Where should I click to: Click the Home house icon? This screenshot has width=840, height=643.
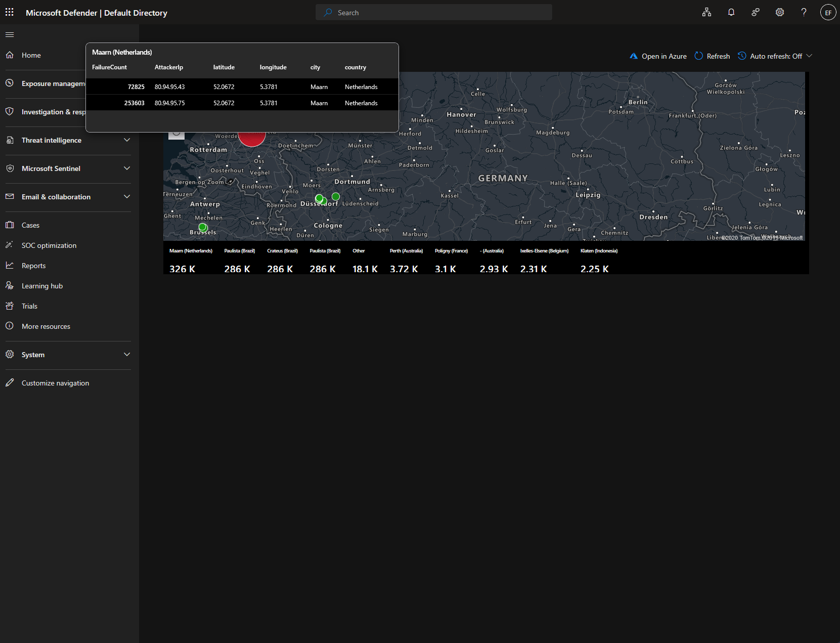pyautogui.click(x=10, y=55)
